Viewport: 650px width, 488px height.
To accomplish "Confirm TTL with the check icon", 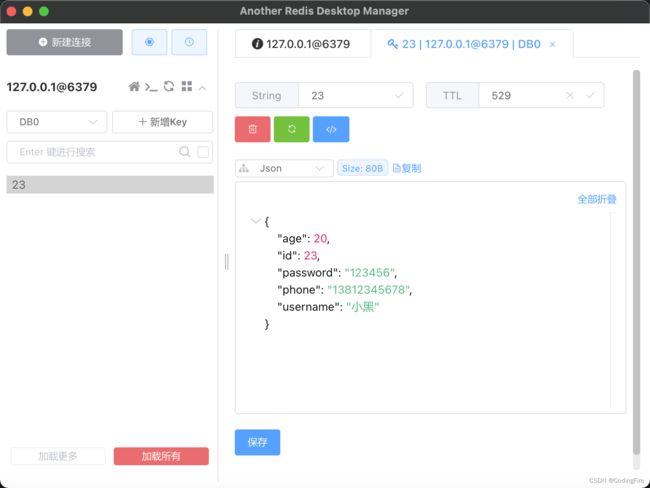I will pos(590,95).
